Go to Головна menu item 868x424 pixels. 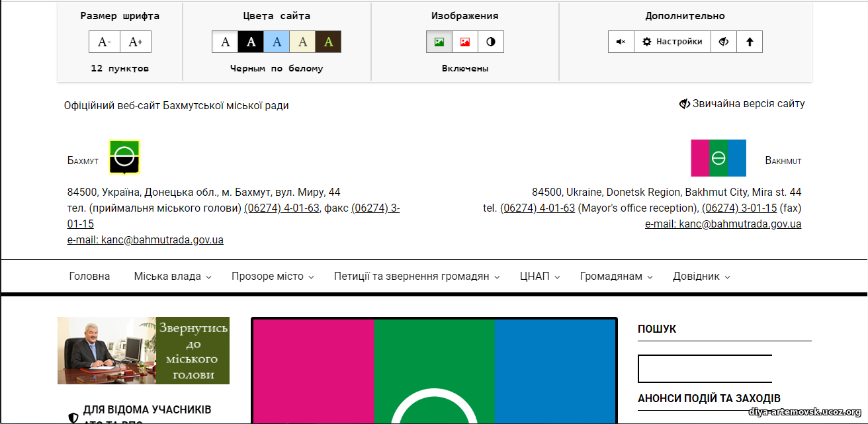pos(89,276)
